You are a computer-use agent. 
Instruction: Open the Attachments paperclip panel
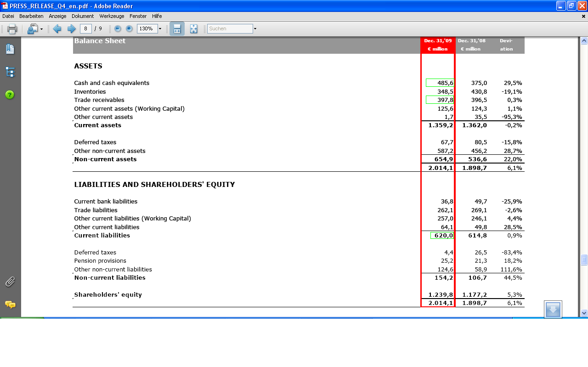pos(10,282)
